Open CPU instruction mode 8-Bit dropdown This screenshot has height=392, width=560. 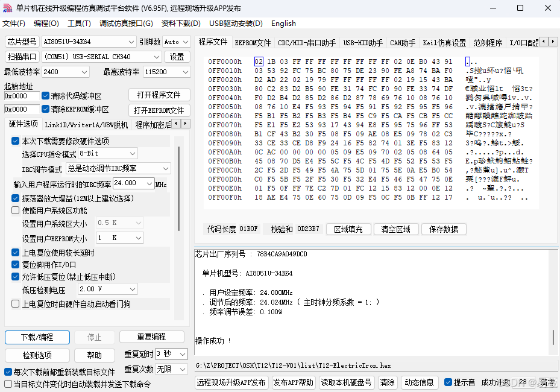pyautogui.click(x=107, y=153)
